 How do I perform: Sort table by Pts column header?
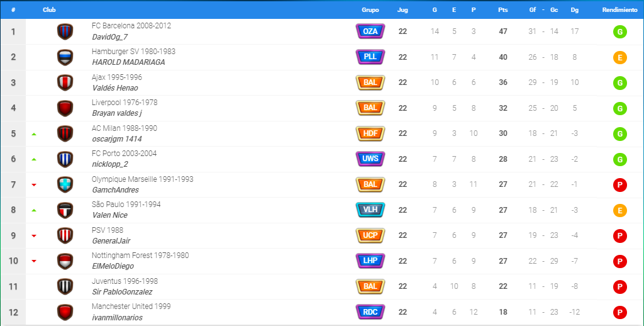tap(502, 10)
